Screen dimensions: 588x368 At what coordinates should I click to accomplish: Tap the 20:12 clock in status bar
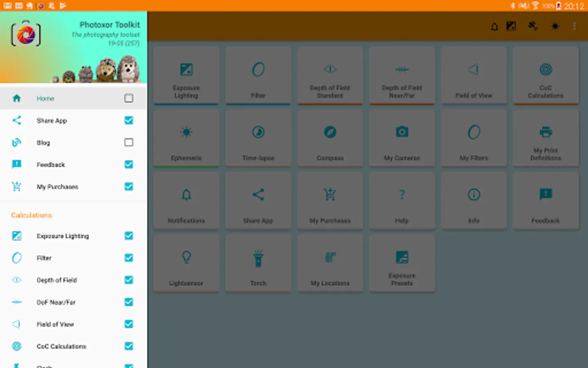[x=574, y=6]
